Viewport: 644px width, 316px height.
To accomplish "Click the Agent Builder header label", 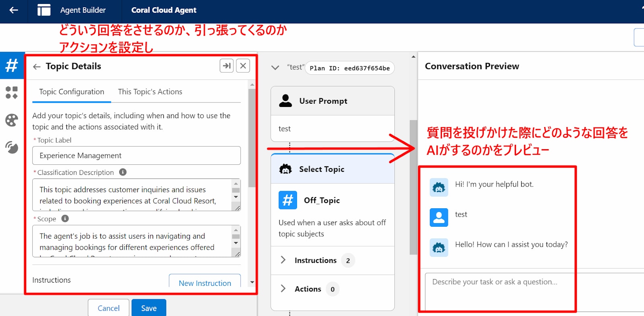I will [83, 10].
